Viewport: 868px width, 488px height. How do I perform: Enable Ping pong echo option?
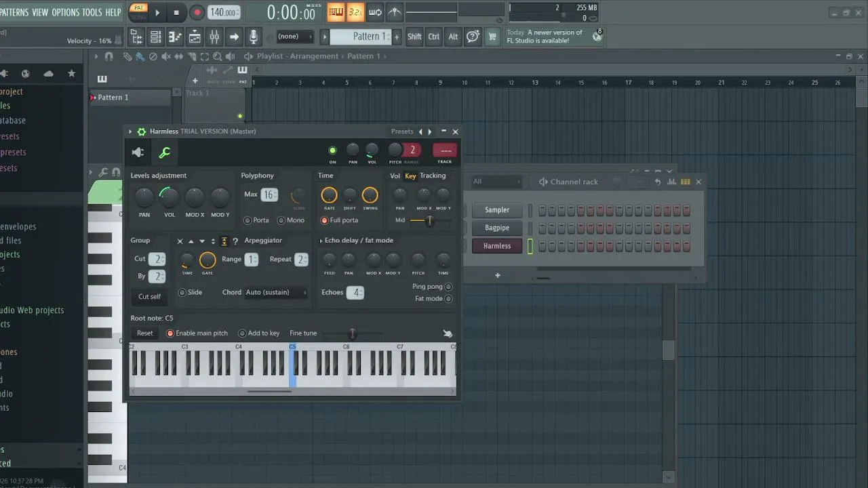click(448, 287)
